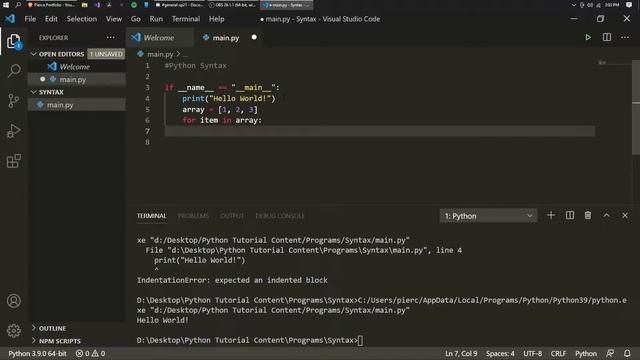Open main.py under SYNTAX folder

pyautogui.click(x=77, y=105)
